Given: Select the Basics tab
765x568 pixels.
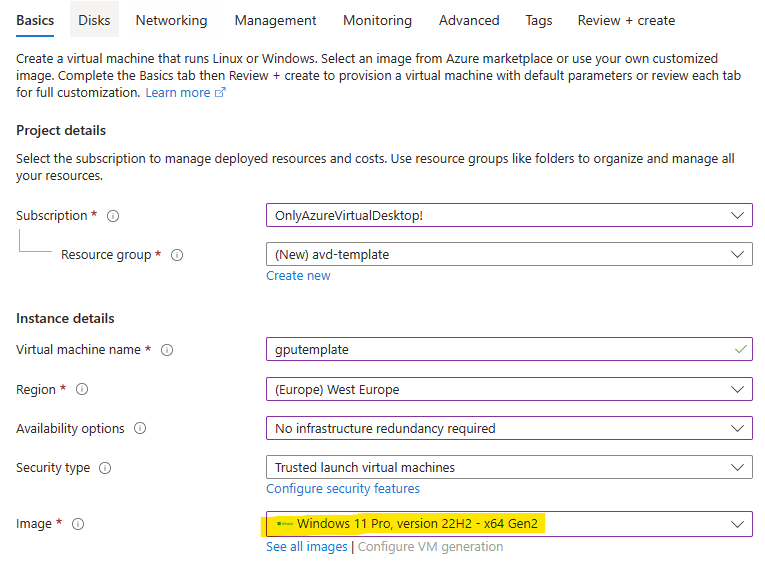Looking at the screenshot, I should point(35,20).
